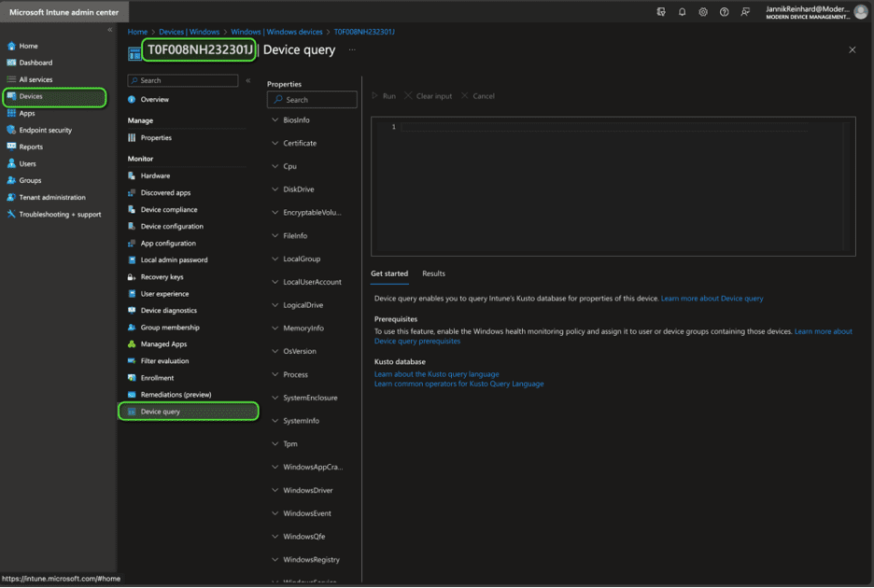The width and height of the screenshot is (874, 588).
Task: Open the settings gear in the top bar
Action: click(703, 11)
